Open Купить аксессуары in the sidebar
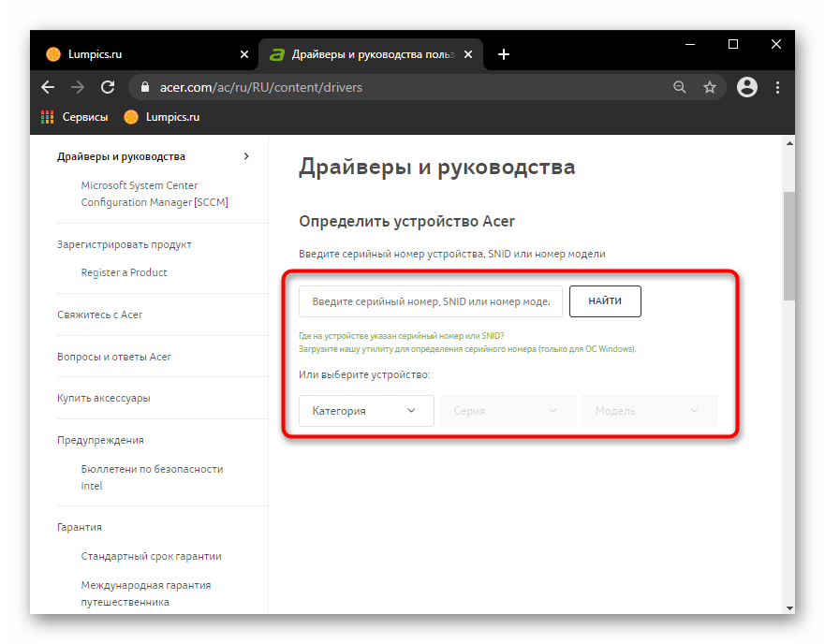Screen dimensions: 825x644 click(x=104, y=399)
